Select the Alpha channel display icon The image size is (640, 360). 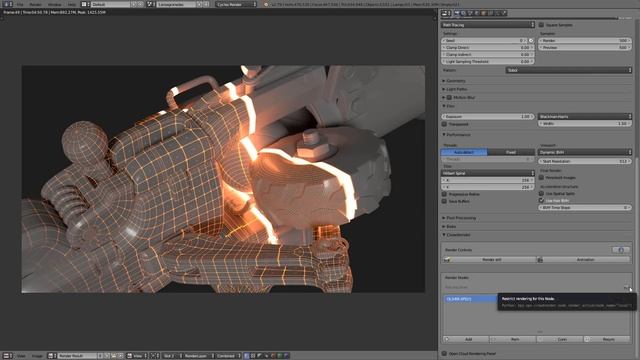pyautogui.click(x=260, y=356)
